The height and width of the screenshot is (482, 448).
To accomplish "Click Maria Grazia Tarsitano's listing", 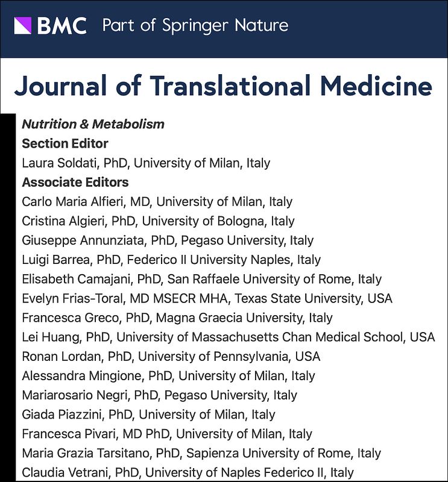I will pos(201,453).
